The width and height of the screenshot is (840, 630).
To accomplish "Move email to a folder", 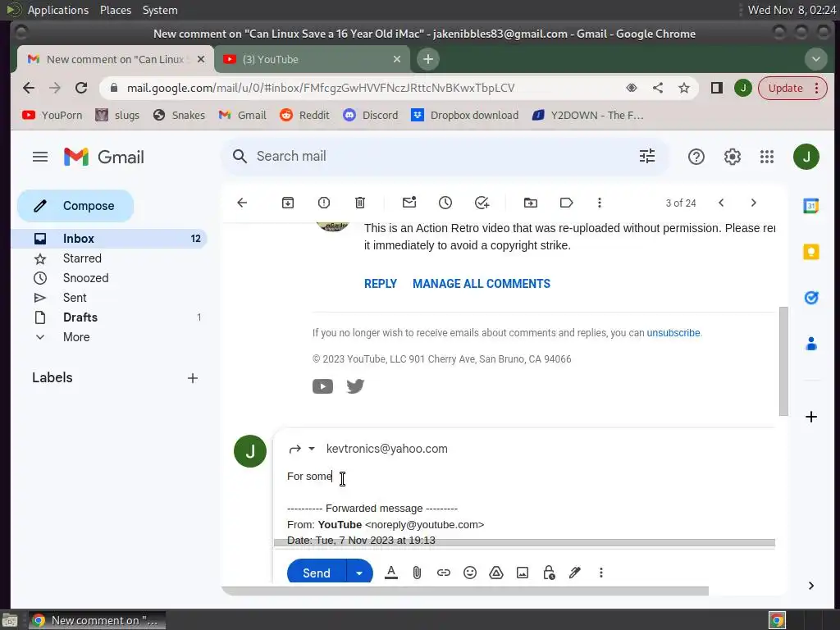I will point(531,203).
